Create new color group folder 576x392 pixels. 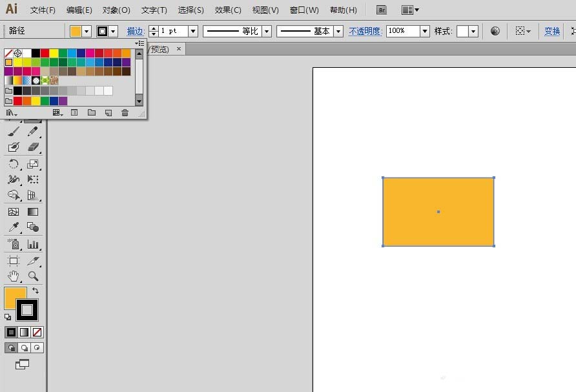pos(92,113)
